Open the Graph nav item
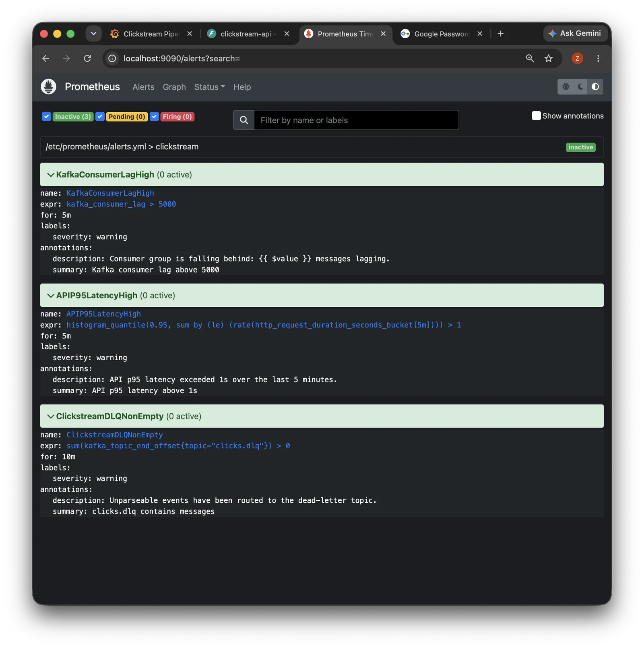The image size is (644, 648). (x=174, y=87)
